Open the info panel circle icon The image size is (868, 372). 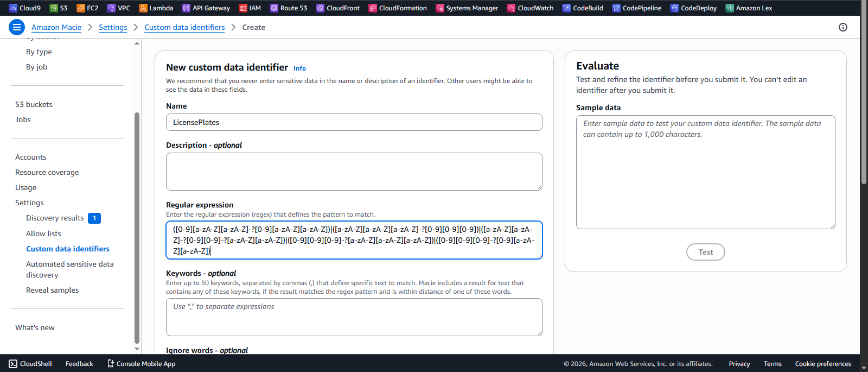[843, 27]
